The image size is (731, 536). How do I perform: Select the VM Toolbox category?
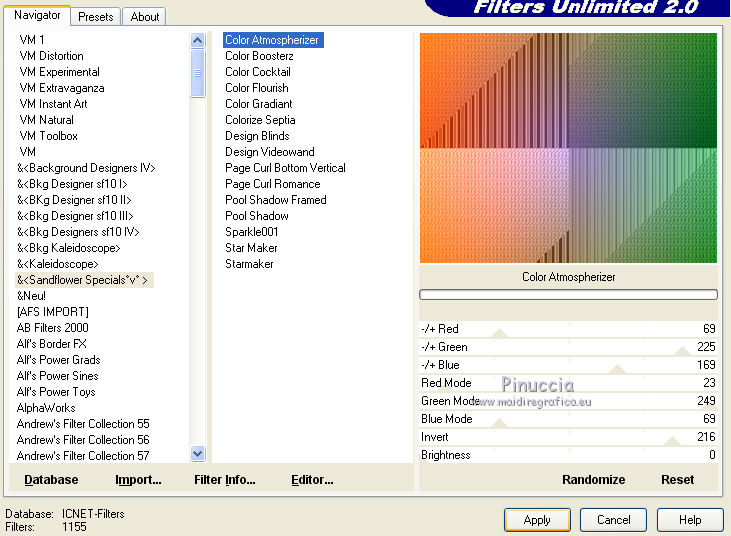[48, 136]
